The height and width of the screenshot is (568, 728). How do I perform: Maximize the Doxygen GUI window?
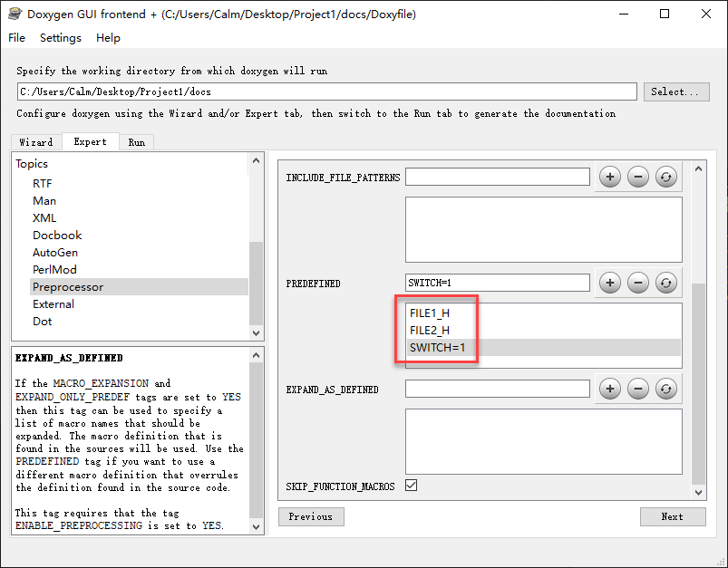pyautogui.click(x=665, y=14)
